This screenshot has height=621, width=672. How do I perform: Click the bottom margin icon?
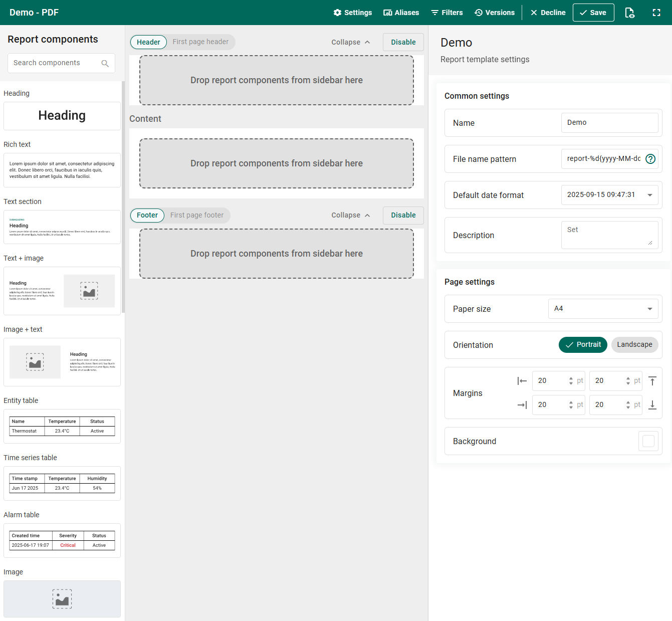[652, 405]
